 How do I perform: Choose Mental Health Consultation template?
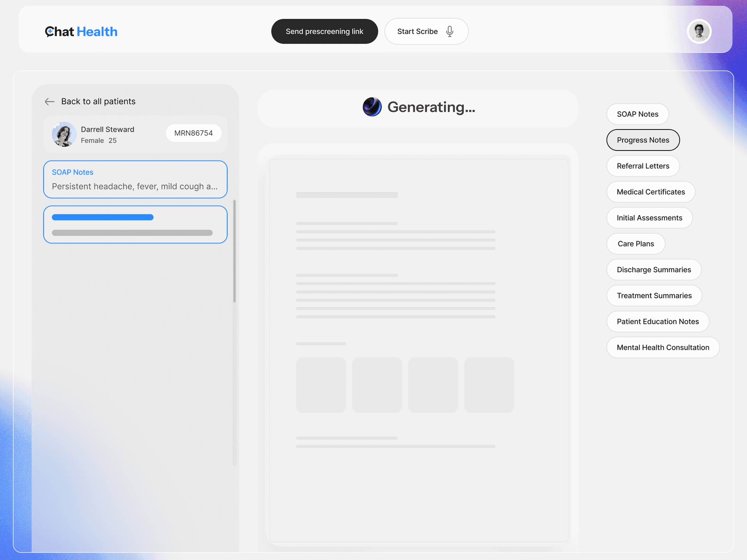coord(663,348)
